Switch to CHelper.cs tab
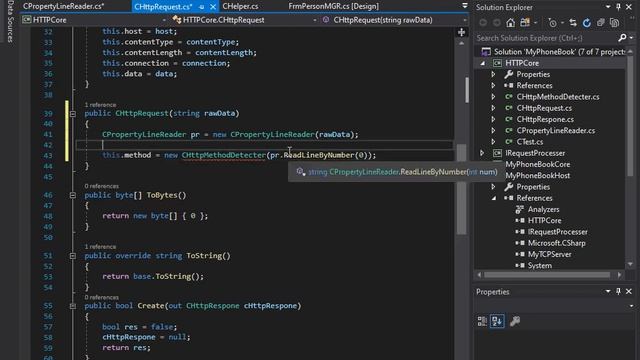This screenshot has width=640, height=360. (240, 6)
